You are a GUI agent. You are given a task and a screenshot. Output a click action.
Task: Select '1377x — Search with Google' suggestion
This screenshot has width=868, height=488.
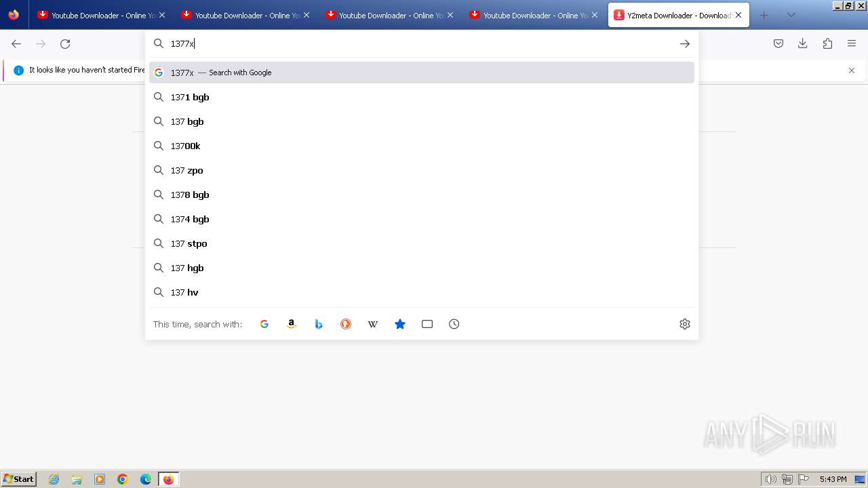pos(422,73)
